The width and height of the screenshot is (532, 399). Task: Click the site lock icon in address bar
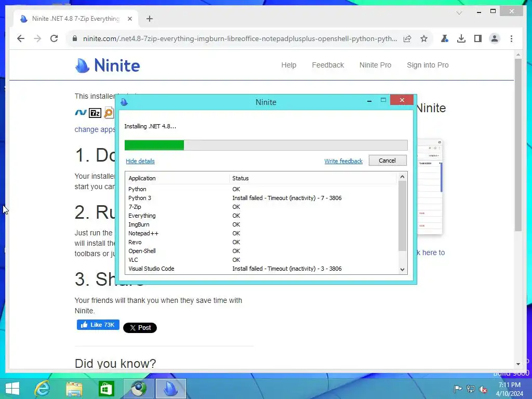pos(75,38)
